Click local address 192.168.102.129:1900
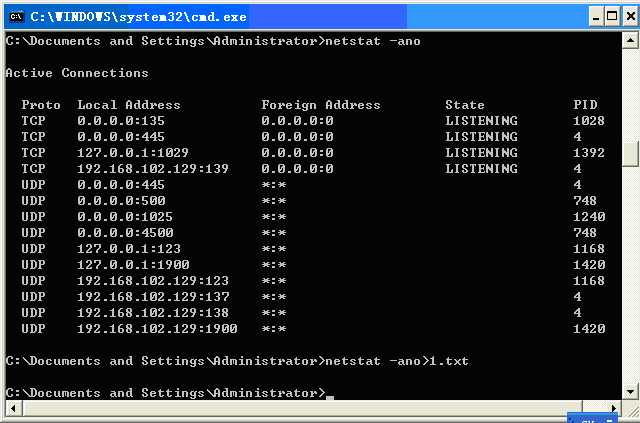Image resolution: width=640 pixels, height=423 pixels. [x=157, y=329]
